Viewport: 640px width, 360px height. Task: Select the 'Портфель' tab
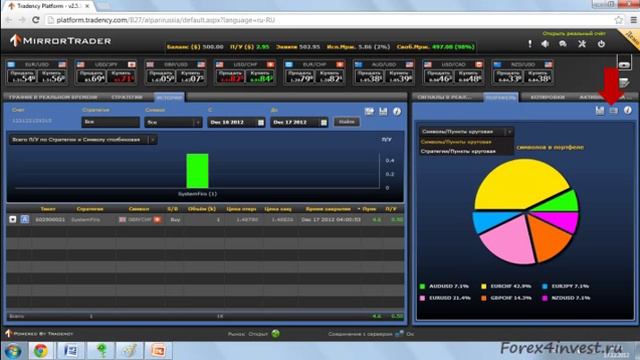(x=501, y=97)
